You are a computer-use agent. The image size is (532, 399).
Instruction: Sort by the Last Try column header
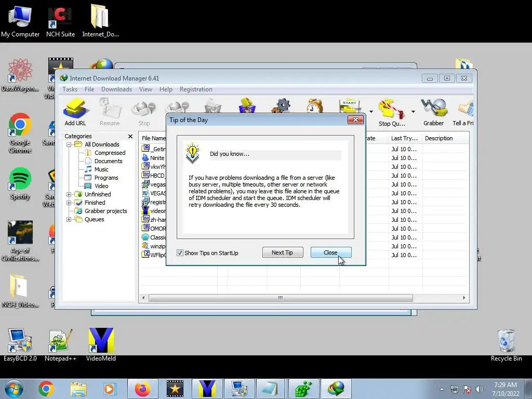point(405,138)
